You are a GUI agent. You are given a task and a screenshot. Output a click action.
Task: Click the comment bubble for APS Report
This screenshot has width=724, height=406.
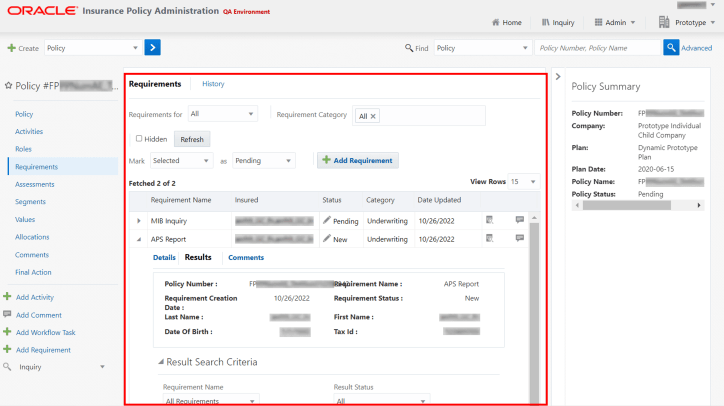519,238
